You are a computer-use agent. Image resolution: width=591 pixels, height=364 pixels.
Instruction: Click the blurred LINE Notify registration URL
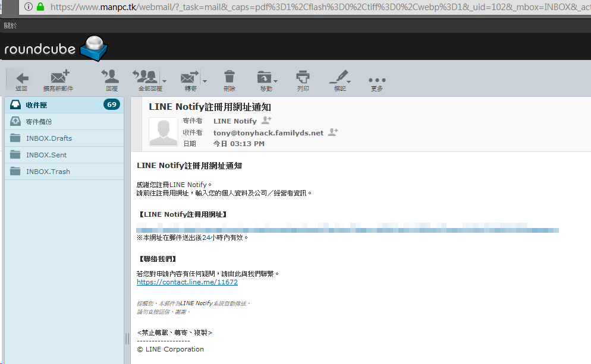(347, 228)
